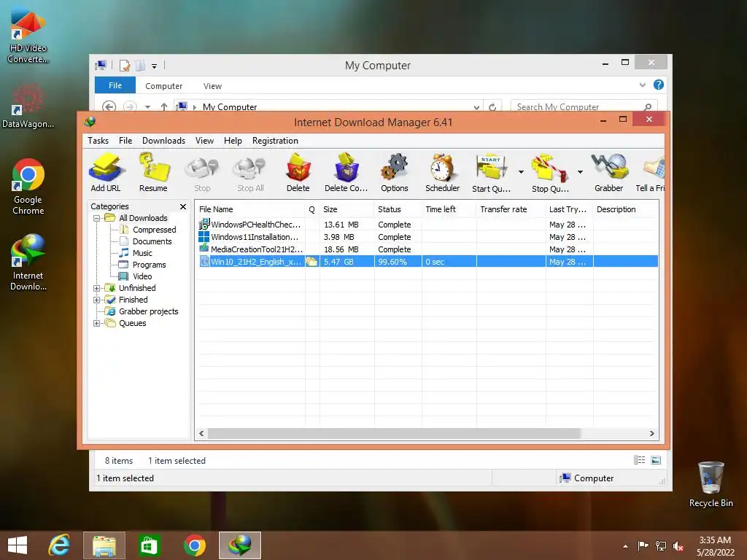This screenshot has width=747, height=560.
Task: Click the Stop toolbar icon
Action: 202,172
